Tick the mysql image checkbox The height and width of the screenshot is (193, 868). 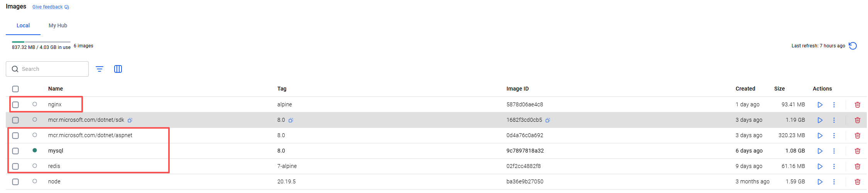point(15,151)
